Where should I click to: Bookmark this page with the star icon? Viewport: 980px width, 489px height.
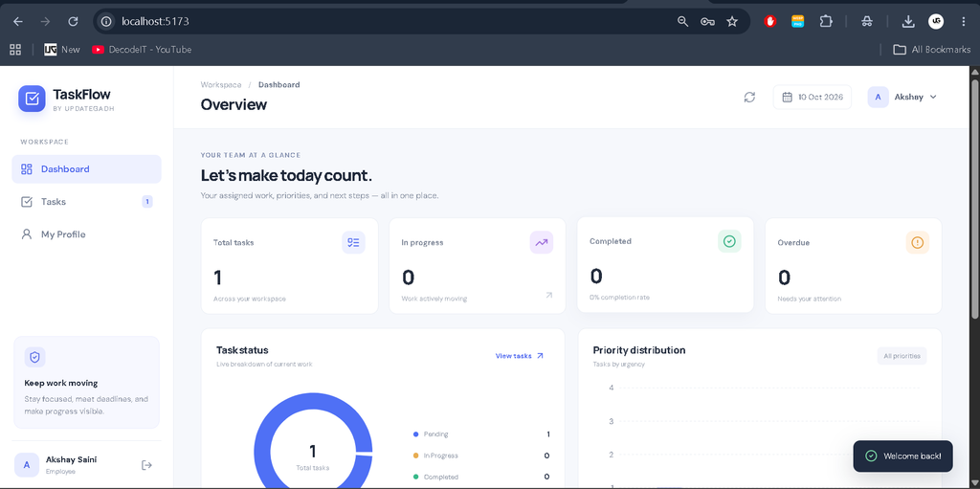point(732,21)
